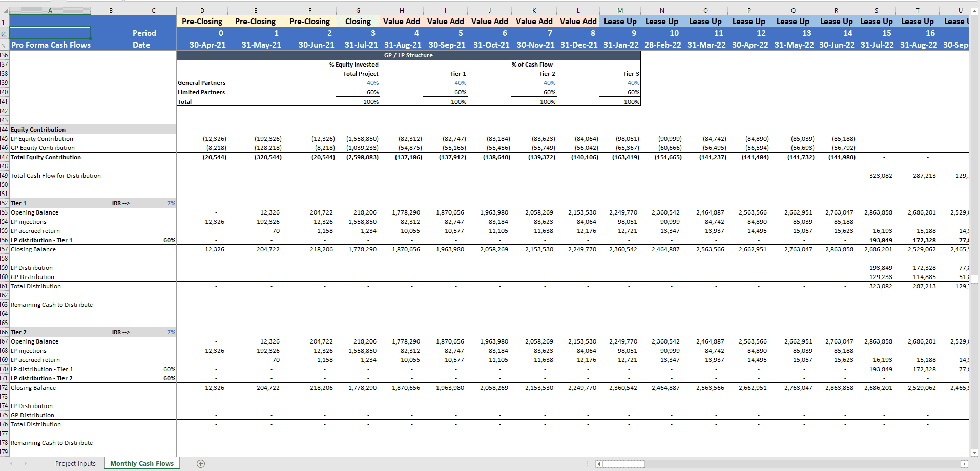Image resolution: width=980 pixels, height=471 pixels.
Task: Click the (2,598,083) total equity value
Action: point(362,157)
